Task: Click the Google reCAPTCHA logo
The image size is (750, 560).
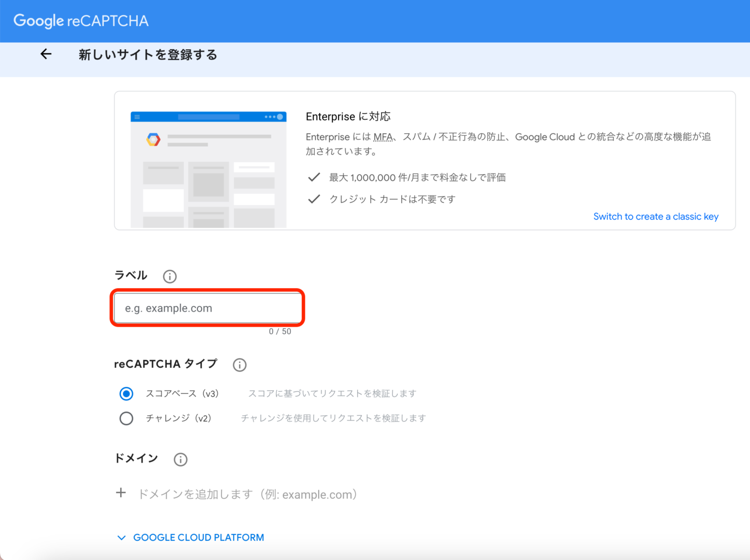Action: coord(81,21)
